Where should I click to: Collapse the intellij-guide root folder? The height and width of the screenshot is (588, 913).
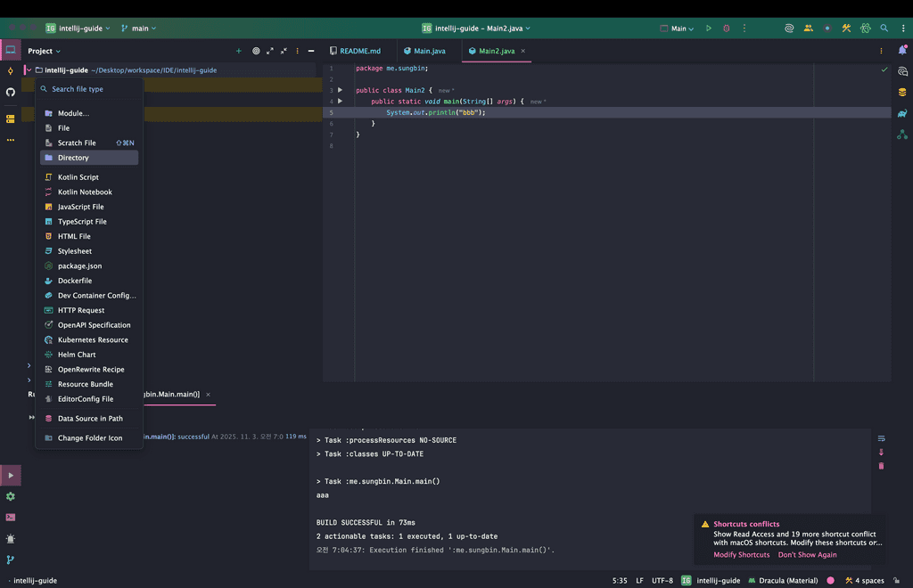pyautogui.click(x=29, y=69)
